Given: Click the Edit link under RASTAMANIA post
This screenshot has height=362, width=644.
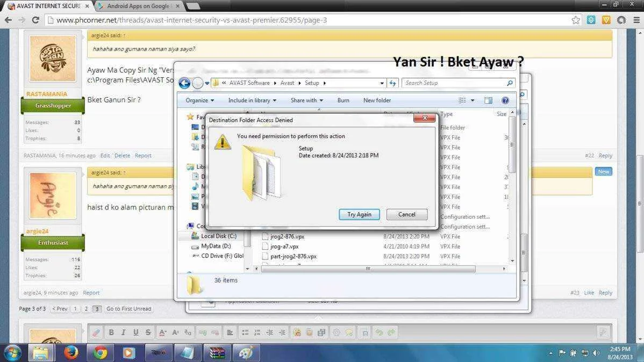Looking at the screenshot, I should click(x=105, y=156).
